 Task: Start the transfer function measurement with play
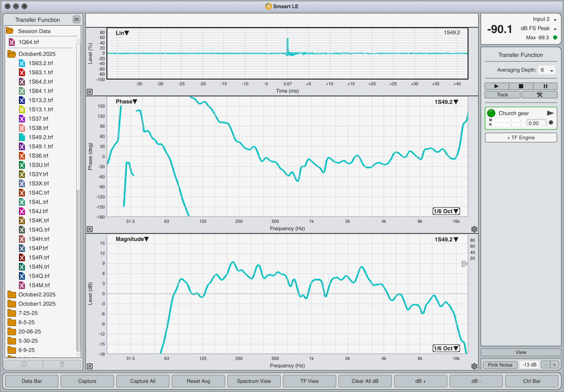496,86
